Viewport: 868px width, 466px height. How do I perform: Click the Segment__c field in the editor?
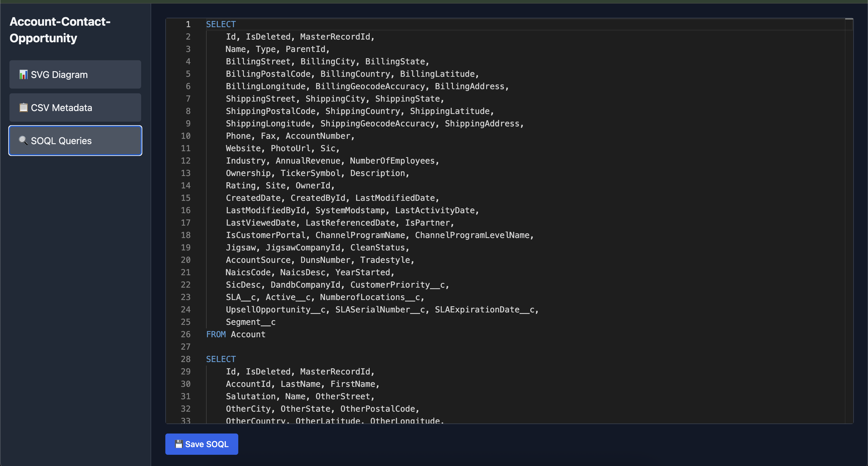point(250,322)
